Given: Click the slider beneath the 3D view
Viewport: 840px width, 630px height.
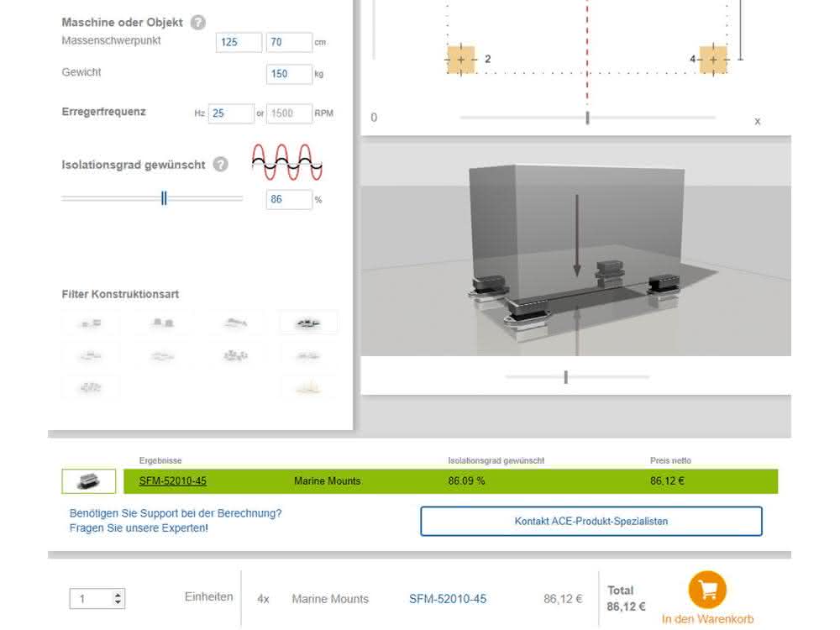Looking at the screenshot, I should [x=577, y=377].
